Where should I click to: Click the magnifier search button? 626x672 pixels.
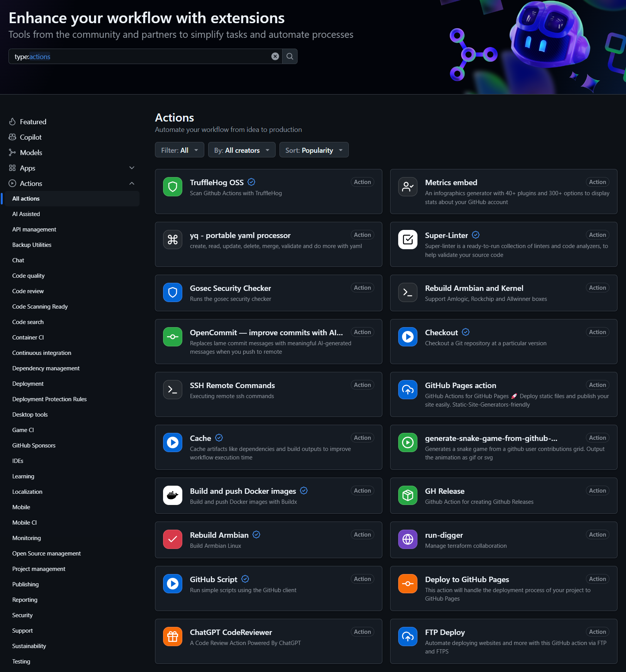(290, 56)
